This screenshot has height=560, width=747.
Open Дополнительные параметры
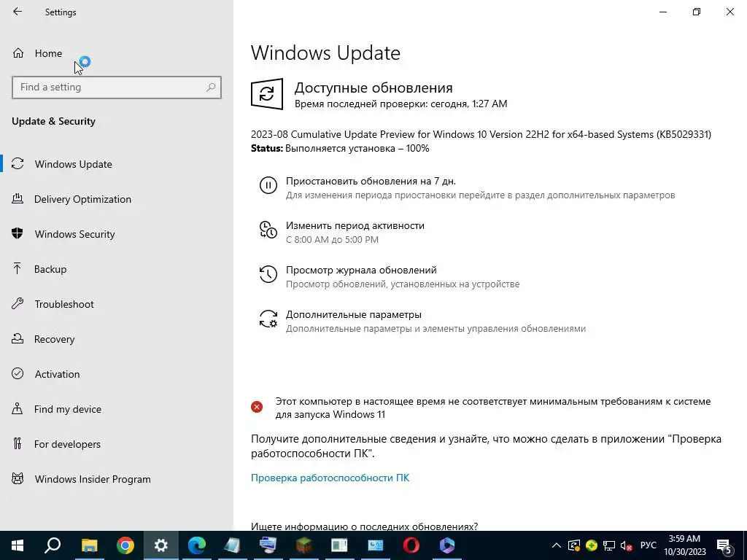coord(354,315)
